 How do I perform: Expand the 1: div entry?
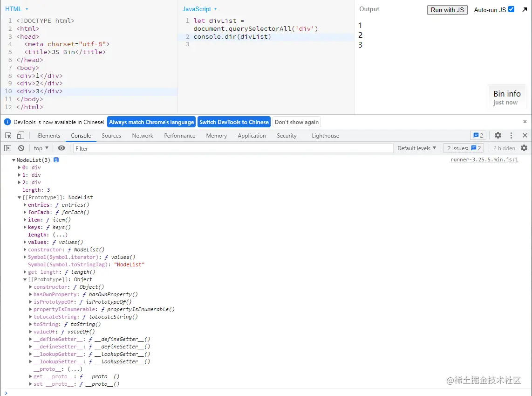(x=20, y=175)
